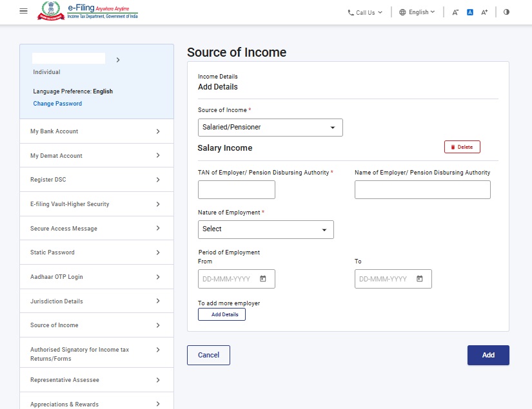Click the To date input field

pyautogui.click(x=393, y=279)
